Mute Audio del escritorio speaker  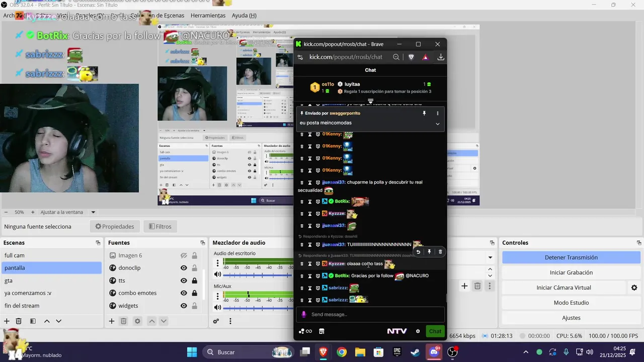click(218, 275)
